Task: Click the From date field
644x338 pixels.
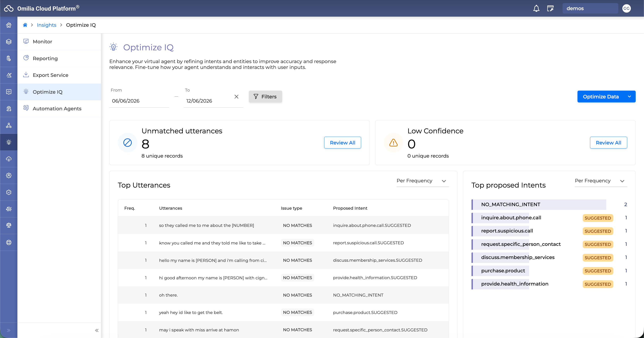Action: [x=139, y=101]
